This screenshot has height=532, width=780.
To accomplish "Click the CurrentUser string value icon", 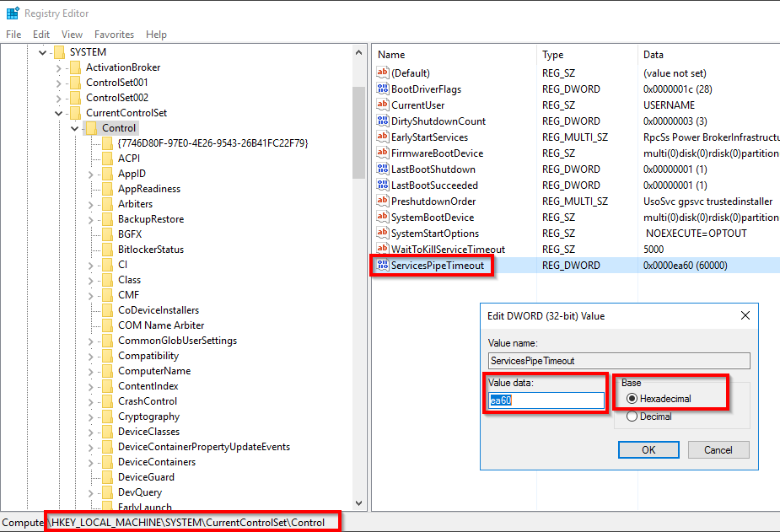I will pos(383,105).
